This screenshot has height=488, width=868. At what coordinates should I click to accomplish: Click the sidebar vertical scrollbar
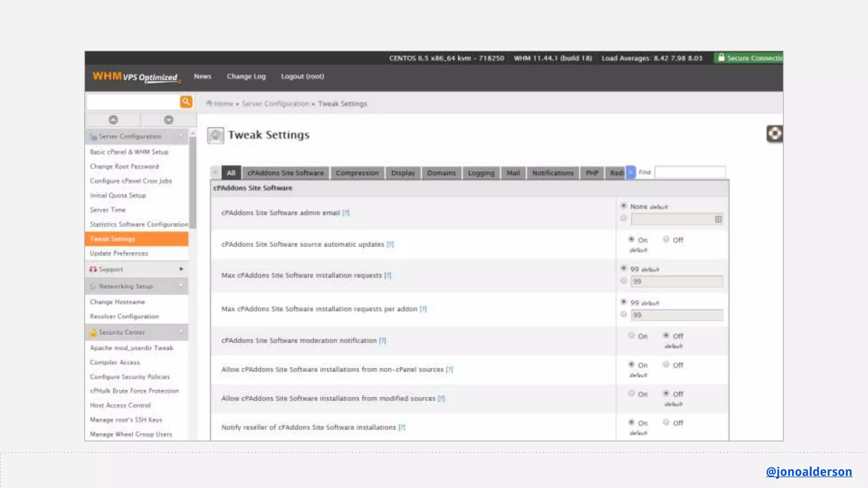click(193, 182)
